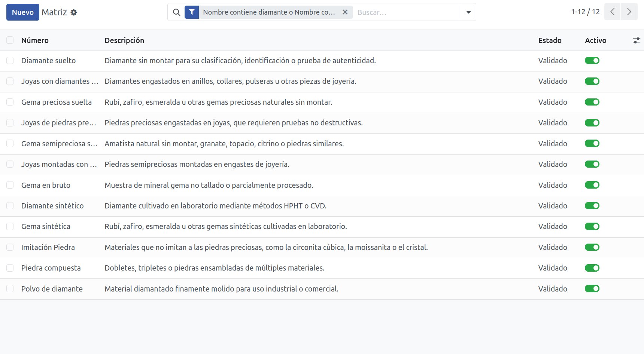
Task: Check the Joyas de piedras pre… row checkbox
Action: 10,123
